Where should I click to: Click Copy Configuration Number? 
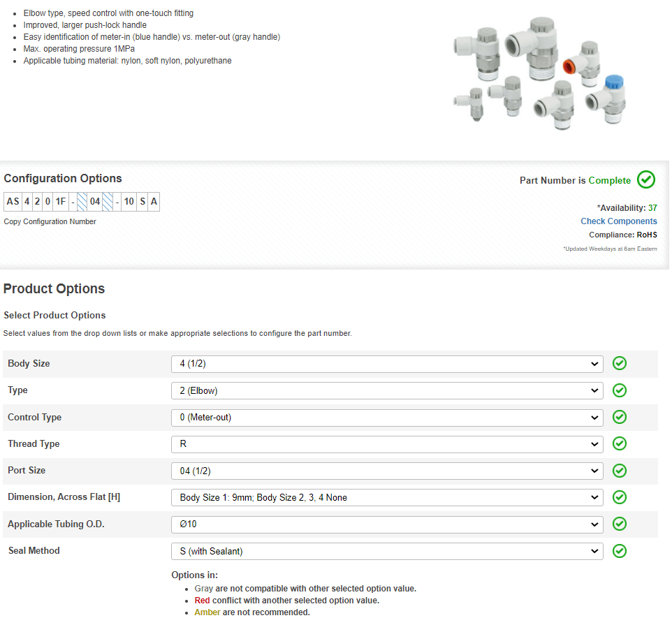(x=50, y=222)
